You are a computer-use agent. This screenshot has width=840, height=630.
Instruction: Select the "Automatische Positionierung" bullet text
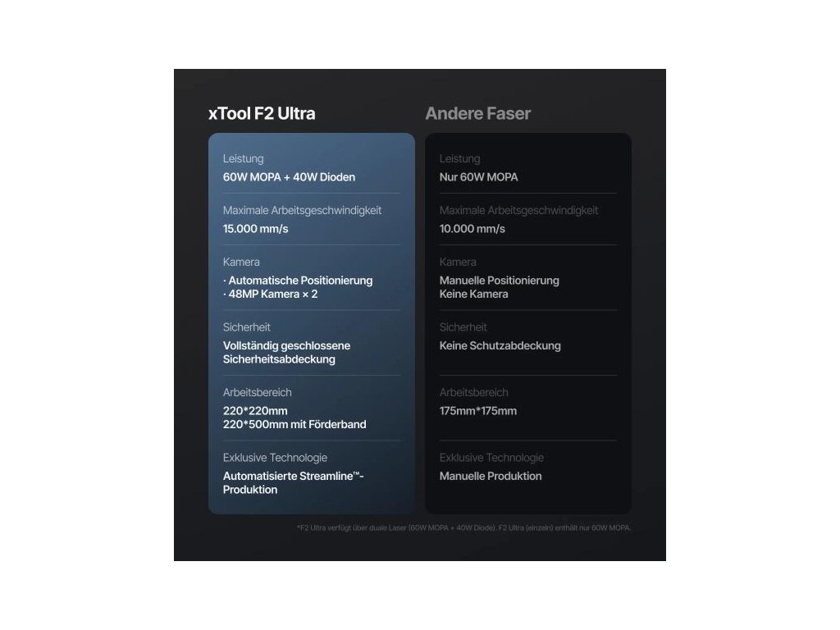[300, 280]
